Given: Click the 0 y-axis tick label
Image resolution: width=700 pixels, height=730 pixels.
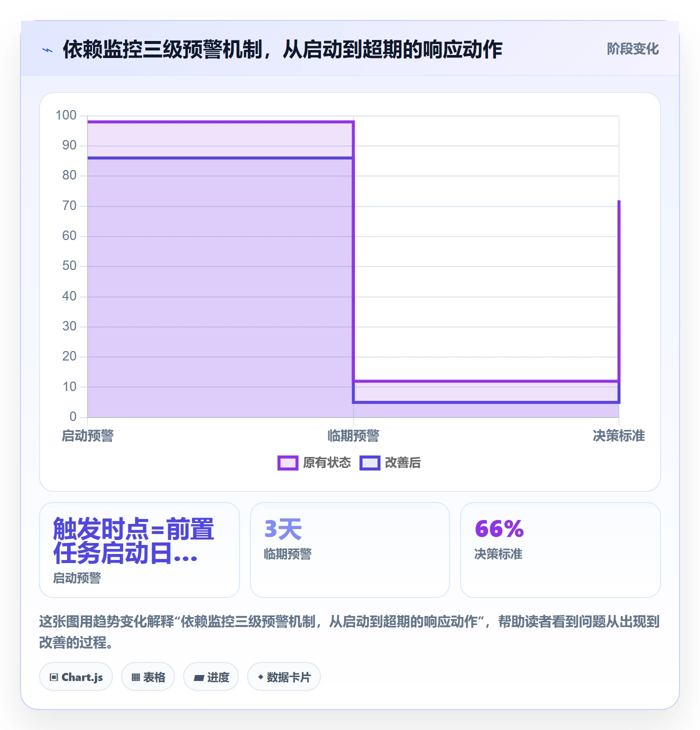Looking at the screenshot, I should coord(73,416).
